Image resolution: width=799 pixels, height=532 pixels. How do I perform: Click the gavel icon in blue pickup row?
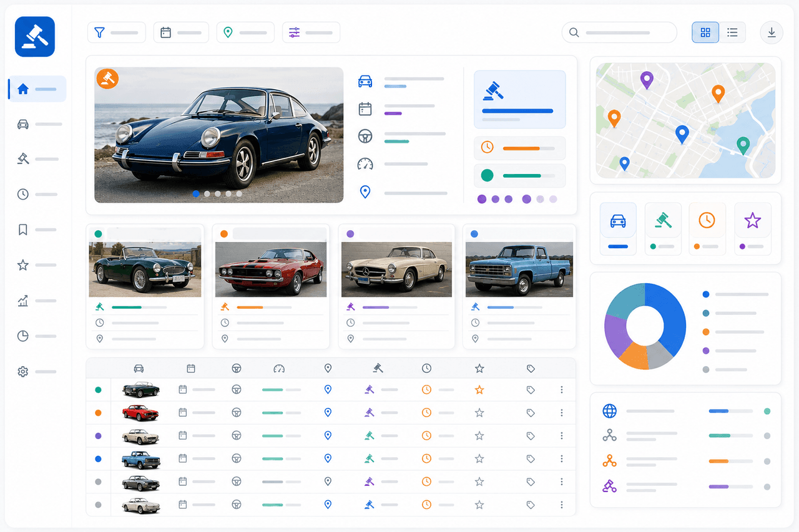[369, 458]
